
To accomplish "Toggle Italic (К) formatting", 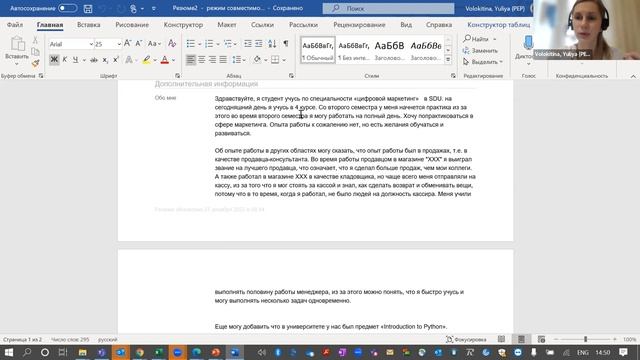I will point(64,60).
